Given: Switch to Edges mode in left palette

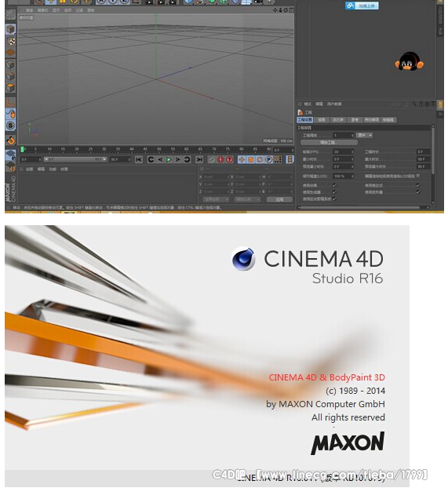Looking at the screenshot, I should point(10,76).
